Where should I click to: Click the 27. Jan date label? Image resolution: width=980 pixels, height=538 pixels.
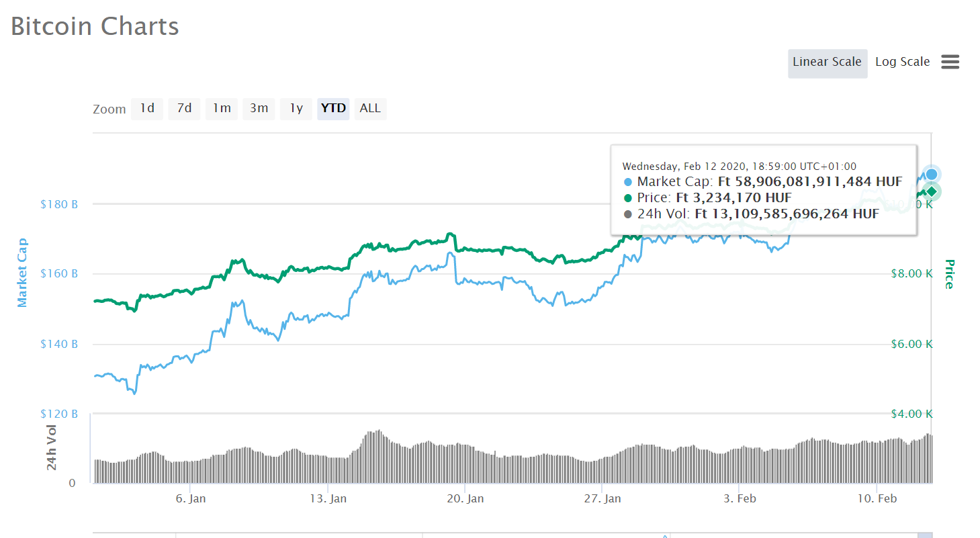click(x=603, y=499)
